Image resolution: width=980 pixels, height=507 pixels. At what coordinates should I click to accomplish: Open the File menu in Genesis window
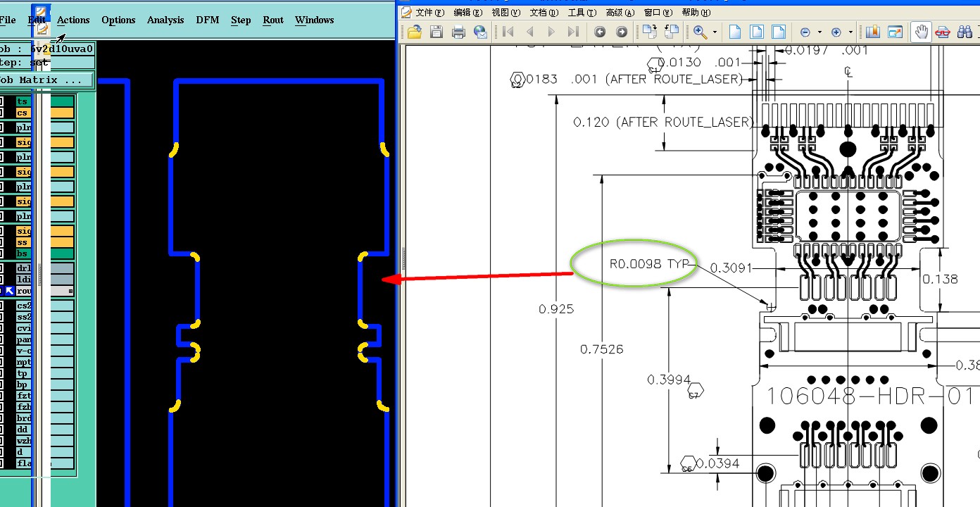pyautogui.click(x=8, y=20)
